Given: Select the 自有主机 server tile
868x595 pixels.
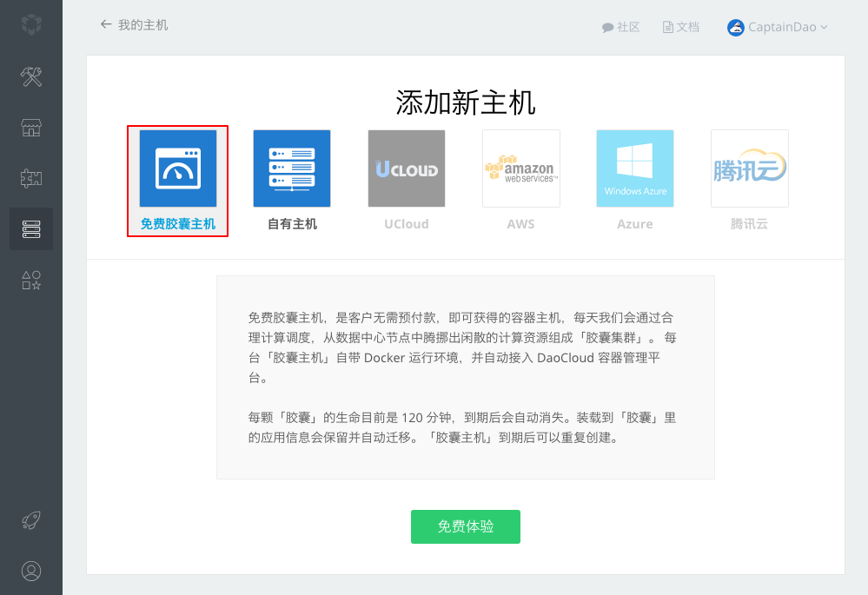Looking at the screenshot, I should [292, 169].
